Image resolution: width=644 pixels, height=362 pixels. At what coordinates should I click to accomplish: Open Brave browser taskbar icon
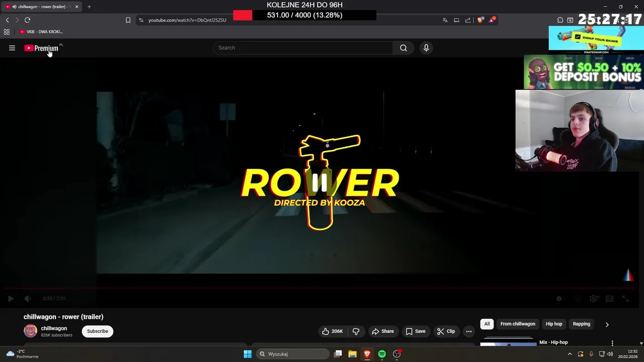click(x=367, y=354)
